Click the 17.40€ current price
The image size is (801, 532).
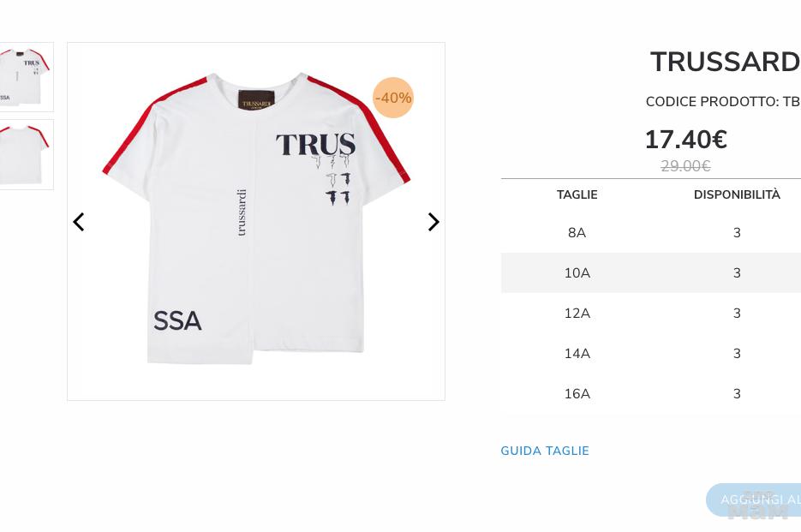tap(685, 140)
